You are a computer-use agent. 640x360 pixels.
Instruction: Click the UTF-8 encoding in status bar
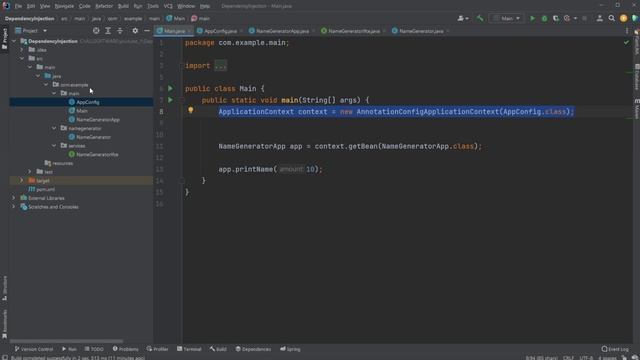[x=586, y=358]
